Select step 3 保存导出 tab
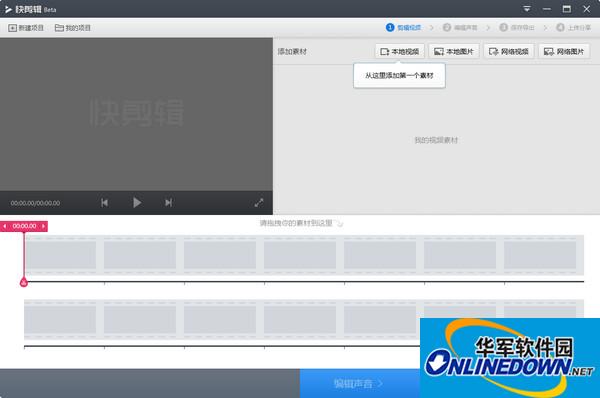The width and height of the screenshot is (600, 398). click(x=517, y=28)
